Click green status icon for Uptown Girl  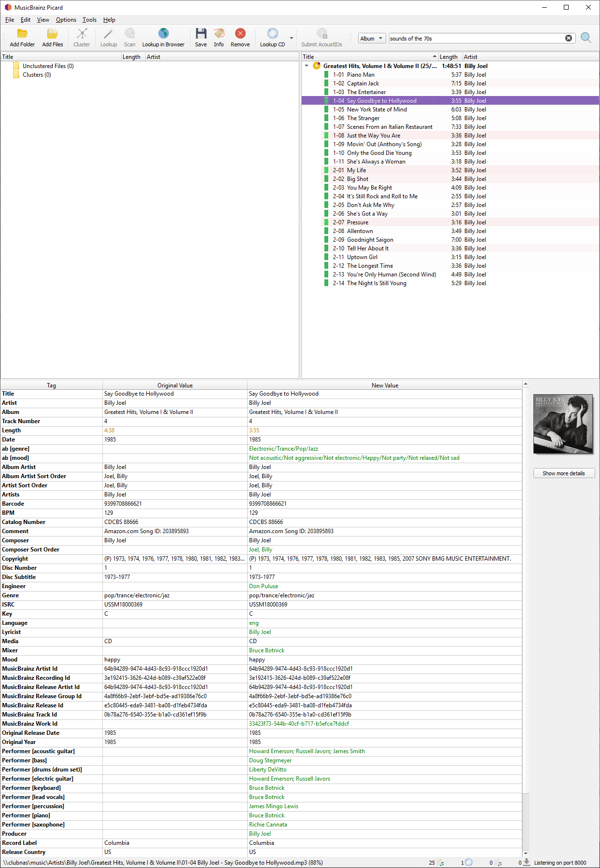pos(326,257)
